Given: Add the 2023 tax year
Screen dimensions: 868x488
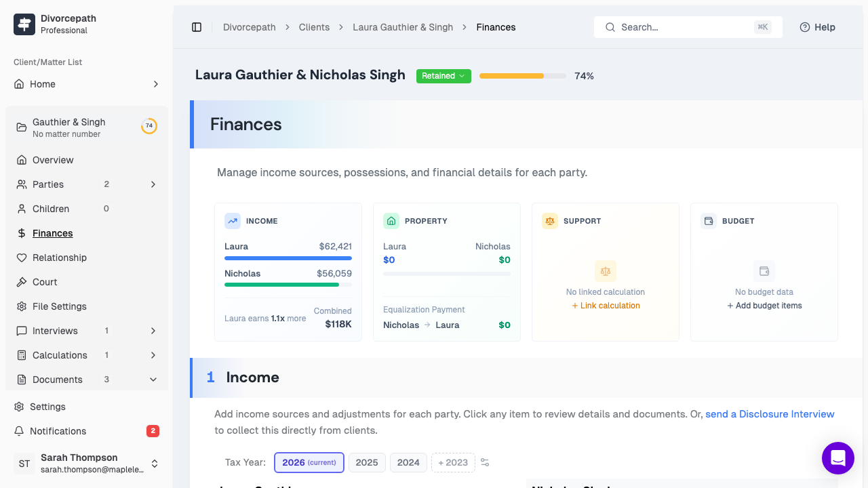Looking at the screenshot, I should [x=453, y=462].
